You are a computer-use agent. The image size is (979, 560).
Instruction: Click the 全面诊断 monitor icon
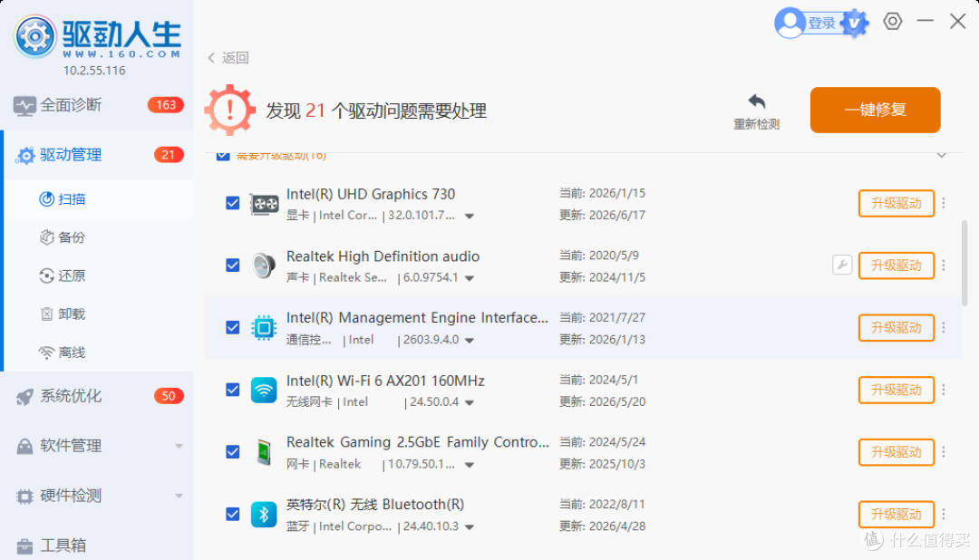click(x=24, y=105)
